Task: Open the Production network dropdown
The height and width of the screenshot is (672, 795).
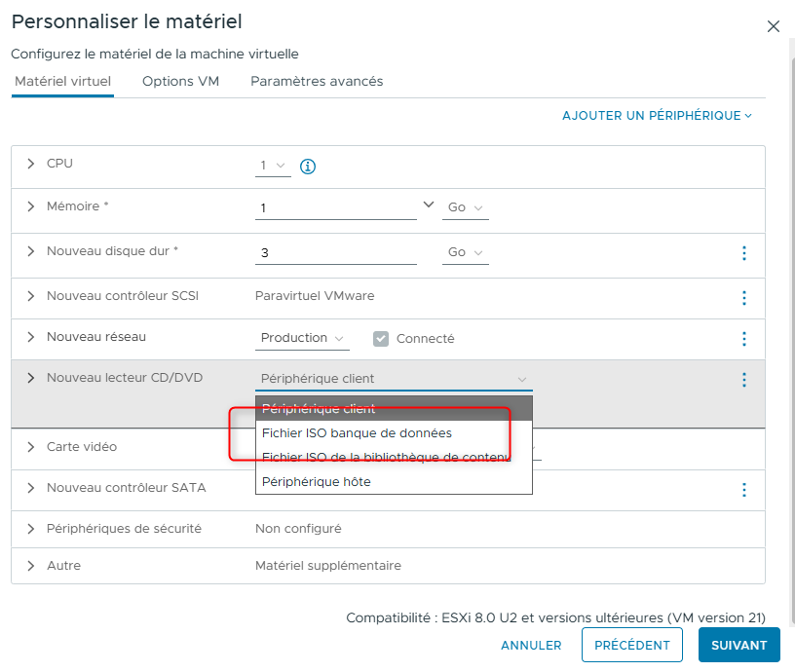Action: (x=303, y=338)
